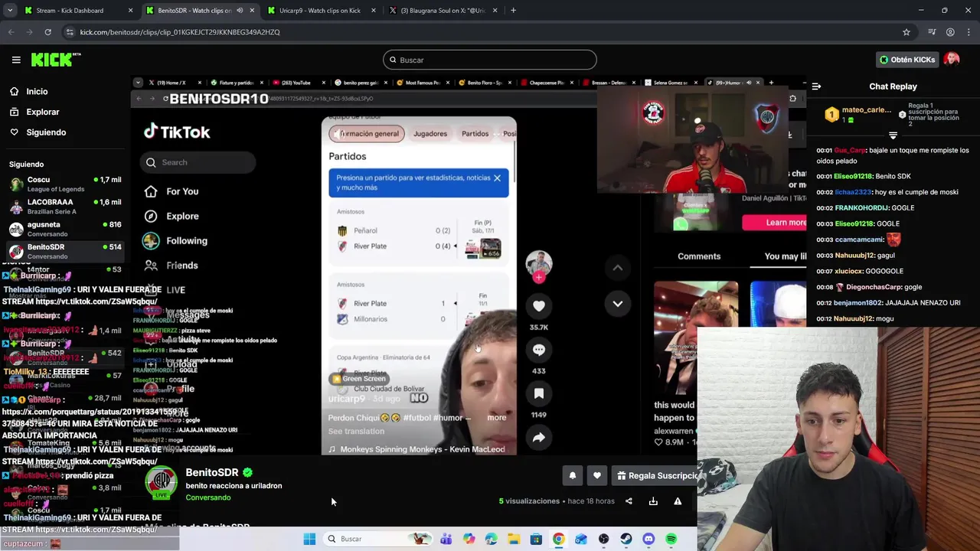
Task: Open Steam from taskbar
Action: pyautogui.click(x=626, y=539)
